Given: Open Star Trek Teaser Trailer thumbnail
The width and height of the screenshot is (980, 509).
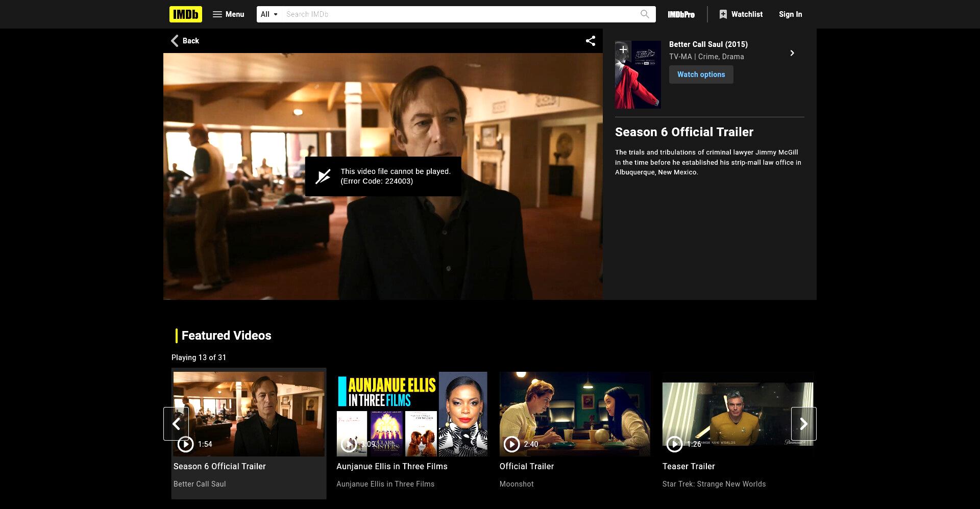Looking at the screenshot, I should (738, 414).
